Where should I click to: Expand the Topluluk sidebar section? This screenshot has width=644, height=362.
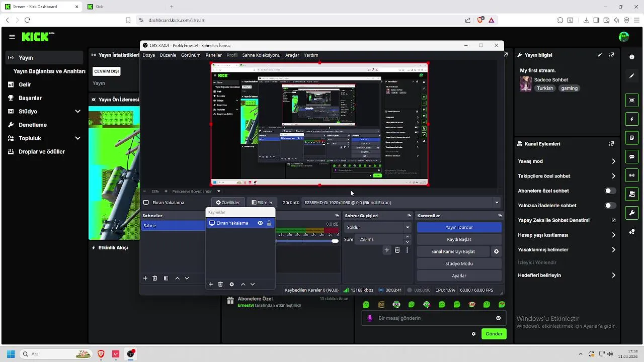tap(77, 138)
